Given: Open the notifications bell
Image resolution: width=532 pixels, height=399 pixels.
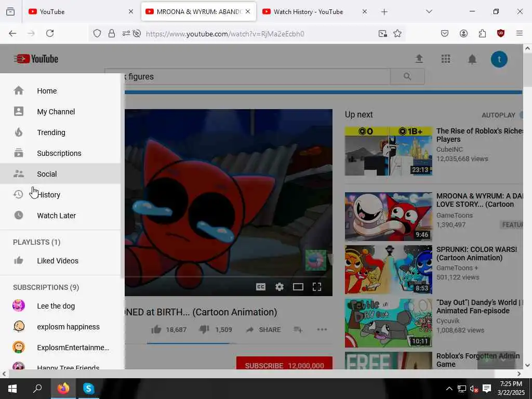Looking at the screenshot, I should [x=472, y=59].
